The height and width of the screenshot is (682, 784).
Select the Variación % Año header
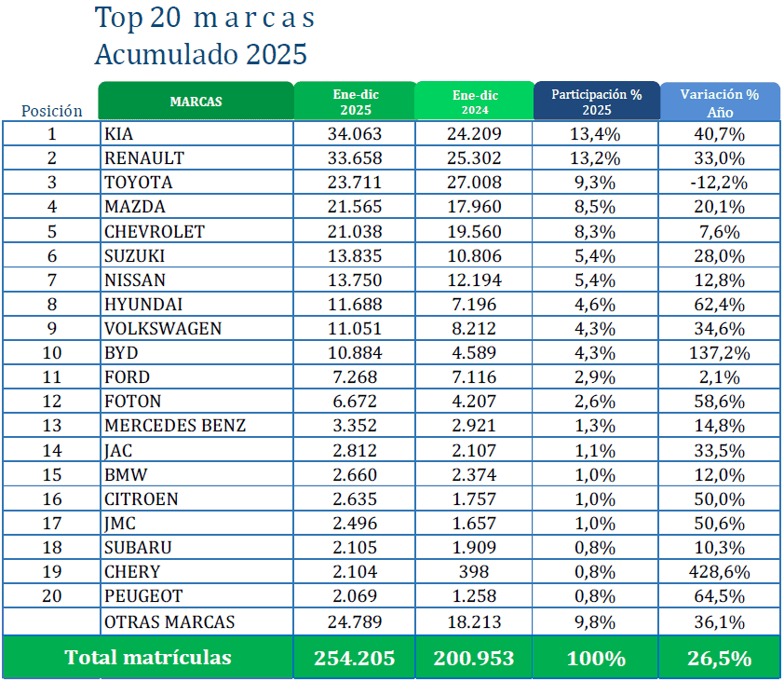pos(719,101)
